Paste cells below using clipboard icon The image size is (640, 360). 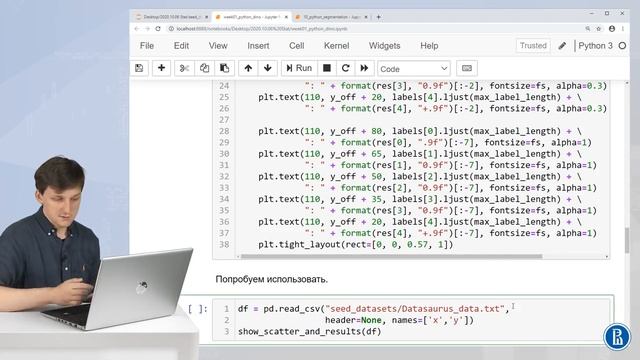pyautogui.click(x=224, y=68)
